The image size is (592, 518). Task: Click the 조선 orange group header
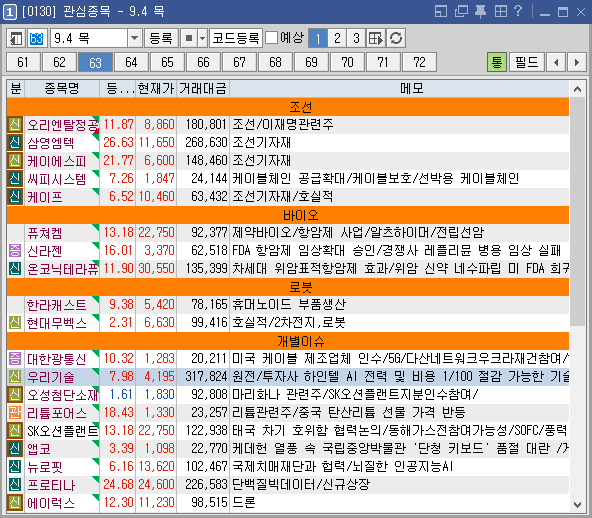coord(288,107)
